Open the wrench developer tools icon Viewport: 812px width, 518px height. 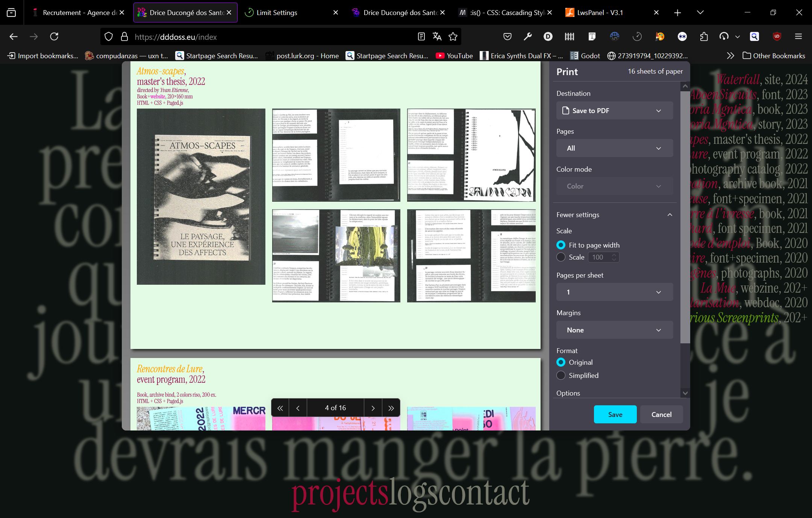click(x=528, y=36)
